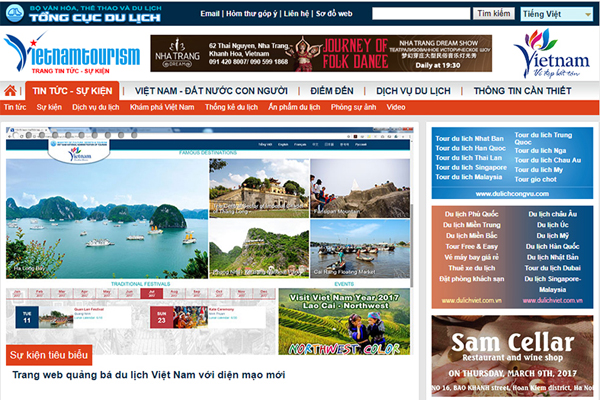The width and height of the screenshot is (600, 400).
Task: Click the Tour du lich Nhat Ban link
Action: click(469, 138)
